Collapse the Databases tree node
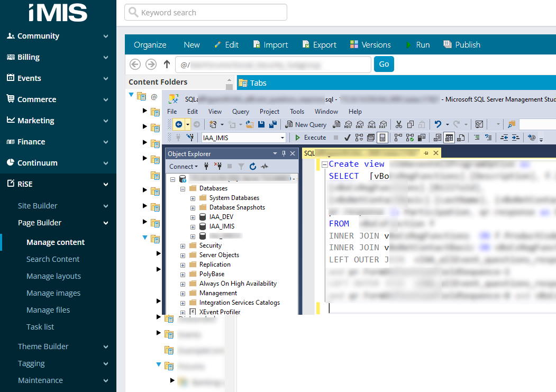This screenshot has width=556, height=392. click(x=183, y=189)
